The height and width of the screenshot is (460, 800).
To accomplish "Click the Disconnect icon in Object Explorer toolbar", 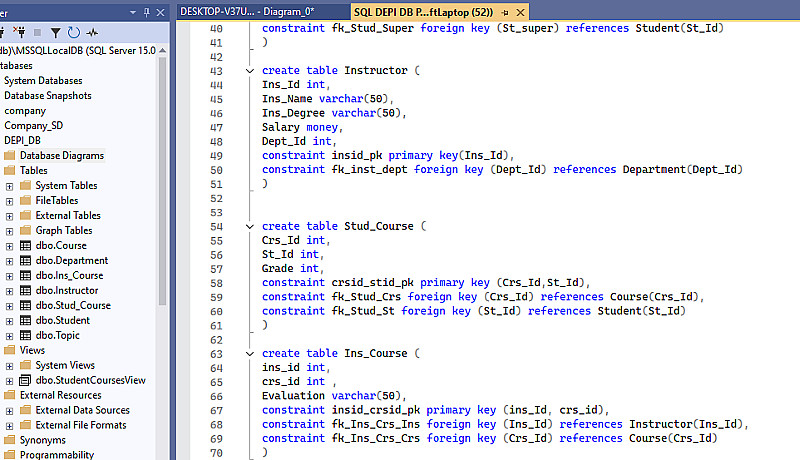I will click(x=19, y=32).
